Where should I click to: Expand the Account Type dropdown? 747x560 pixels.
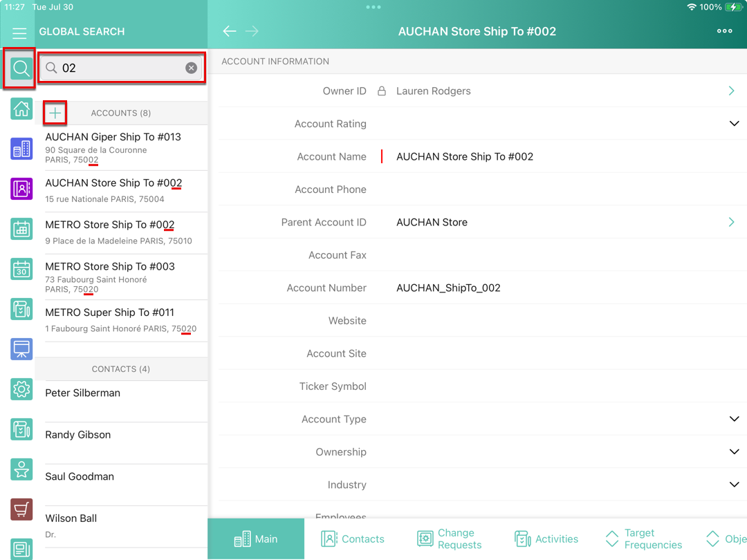[734, 419]
